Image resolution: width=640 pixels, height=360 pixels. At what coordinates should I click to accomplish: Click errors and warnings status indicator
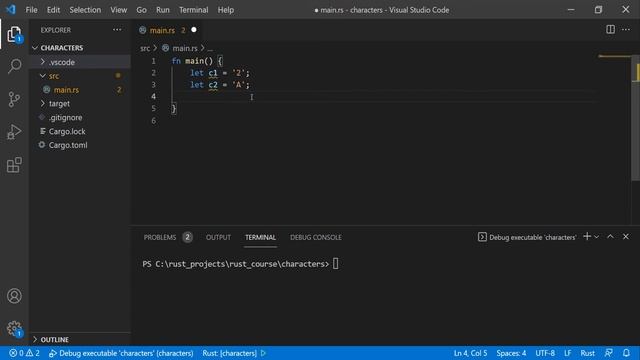point(24,353)
